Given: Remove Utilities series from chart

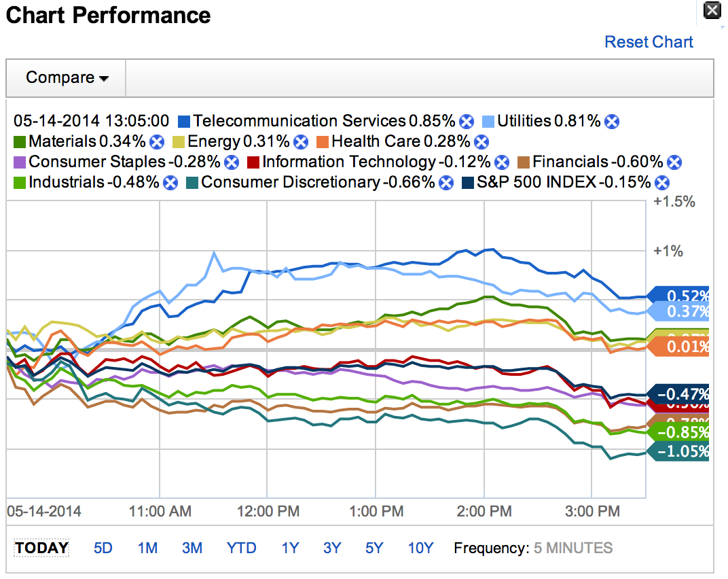Looking at the screenshot, I should (612, 122).
